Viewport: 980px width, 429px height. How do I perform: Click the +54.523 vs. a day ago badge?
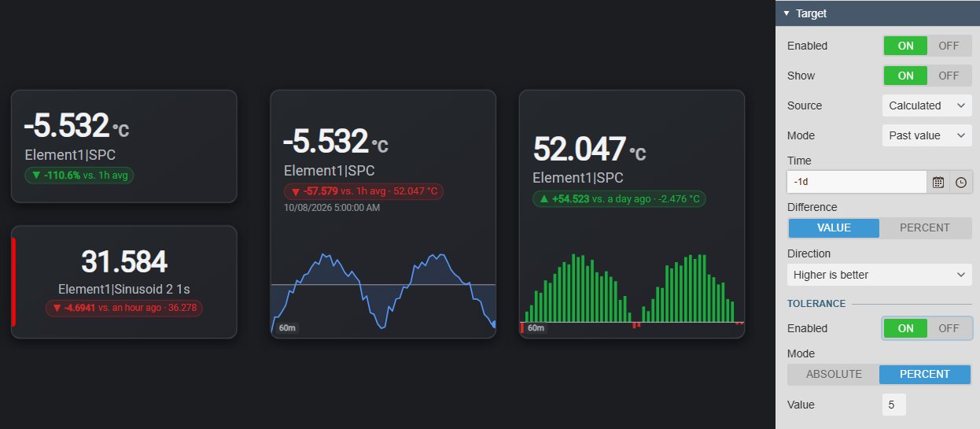click(x=619, y=199)
